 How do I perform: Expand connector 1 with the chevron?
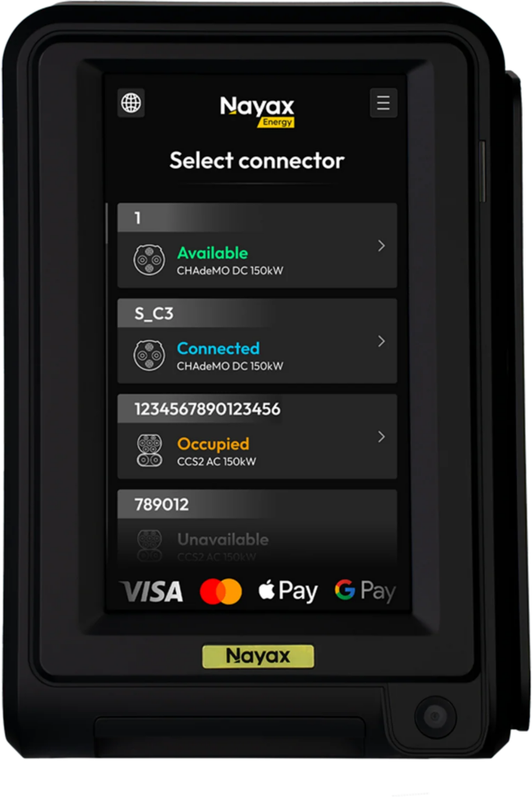coord(382,246)
